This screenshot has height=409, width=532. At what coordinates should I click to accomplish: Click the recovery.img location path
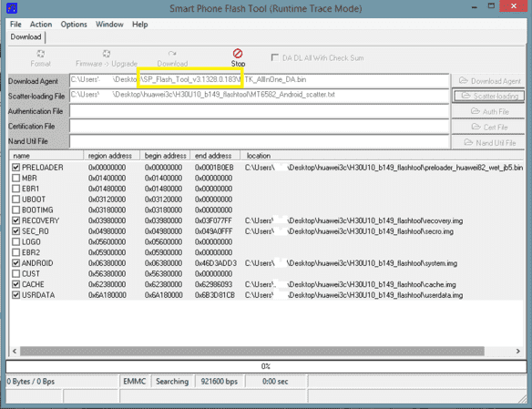(353, 220)
